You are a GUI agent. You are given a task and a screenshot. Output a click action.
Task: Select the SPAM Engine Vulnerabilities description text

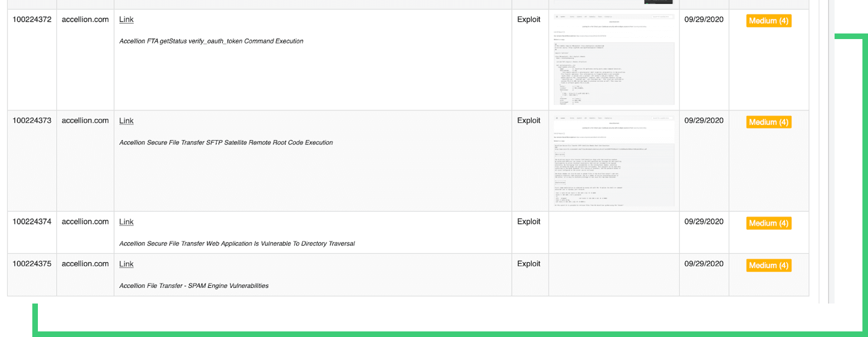[x=193, y=286]
